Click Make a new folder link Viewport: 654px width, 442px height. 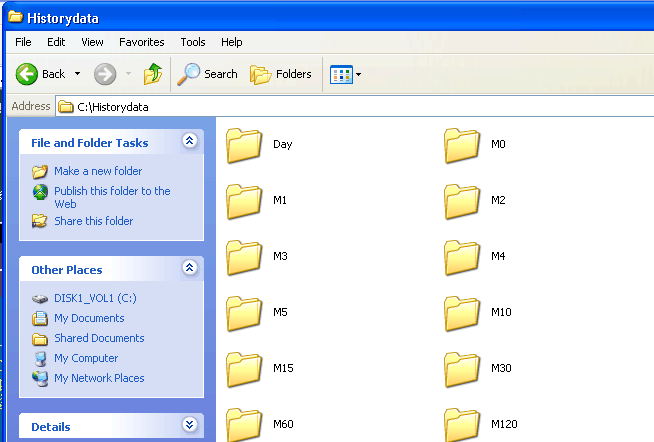click(98, 171)
